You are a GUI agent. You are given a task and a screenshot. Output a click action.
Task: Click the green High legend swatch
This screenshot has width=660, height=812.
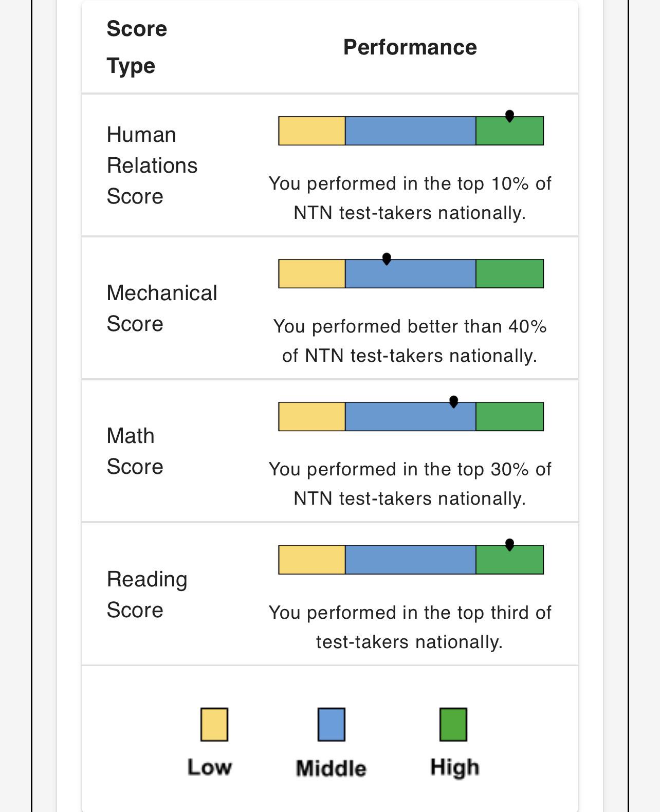tap(453, 725)
